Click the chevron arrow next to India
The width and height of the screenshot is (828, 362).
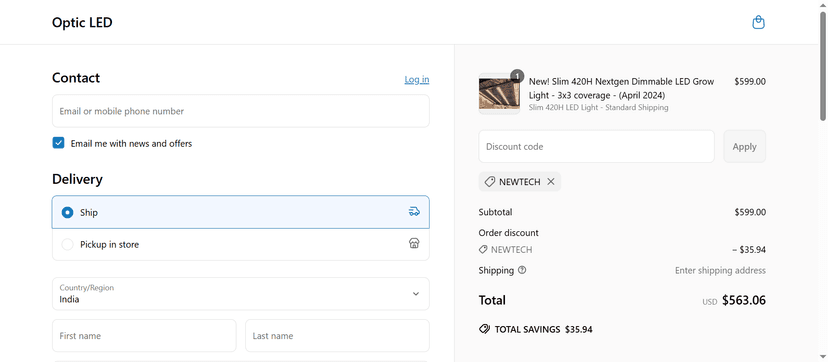416,294
